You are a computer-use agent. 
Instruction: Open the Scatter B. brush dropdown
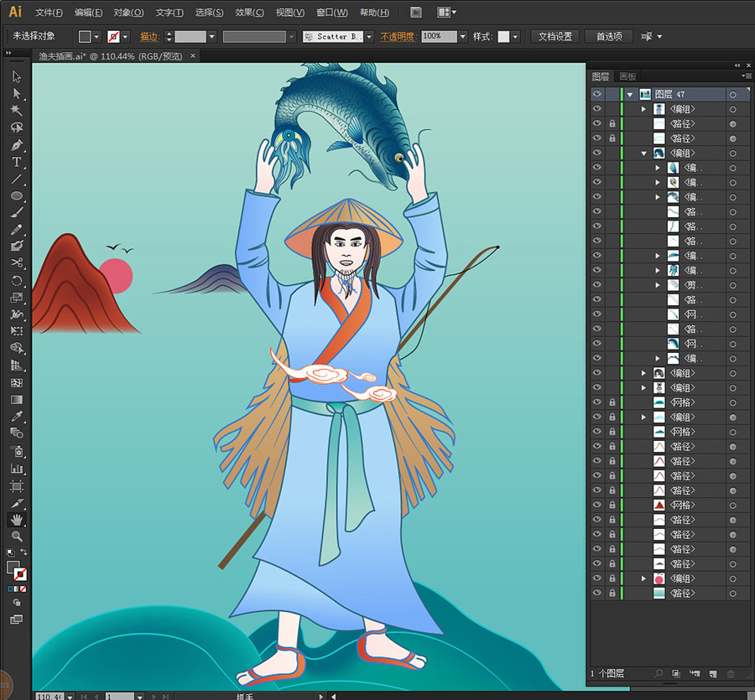(369, 37)
